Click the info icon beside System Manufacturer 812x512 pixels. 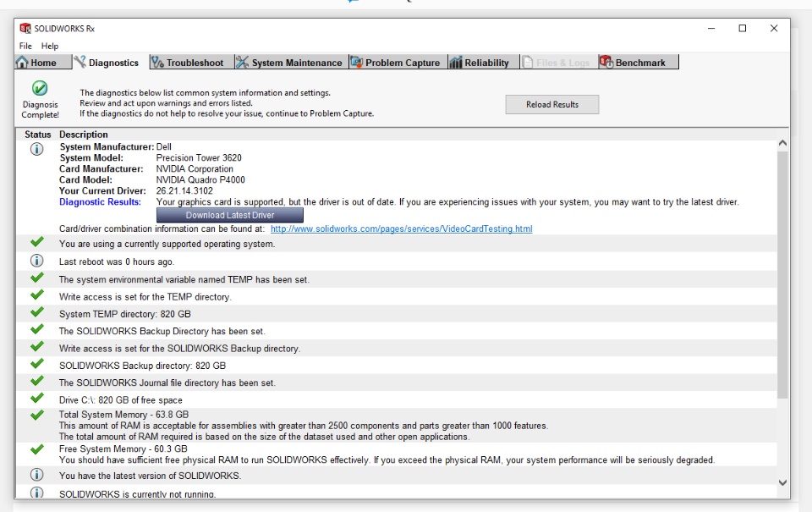(x=36, y=149)
